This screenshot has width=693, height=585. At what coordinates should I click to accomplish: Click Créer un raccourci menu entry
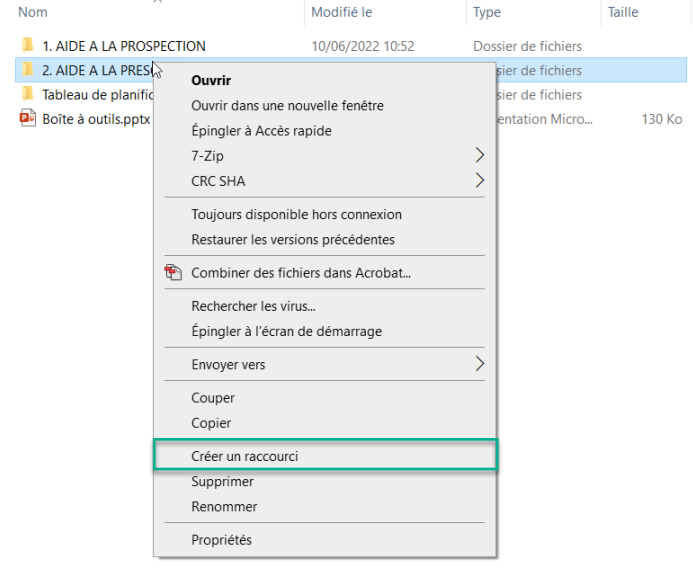(x=245, y=456)
